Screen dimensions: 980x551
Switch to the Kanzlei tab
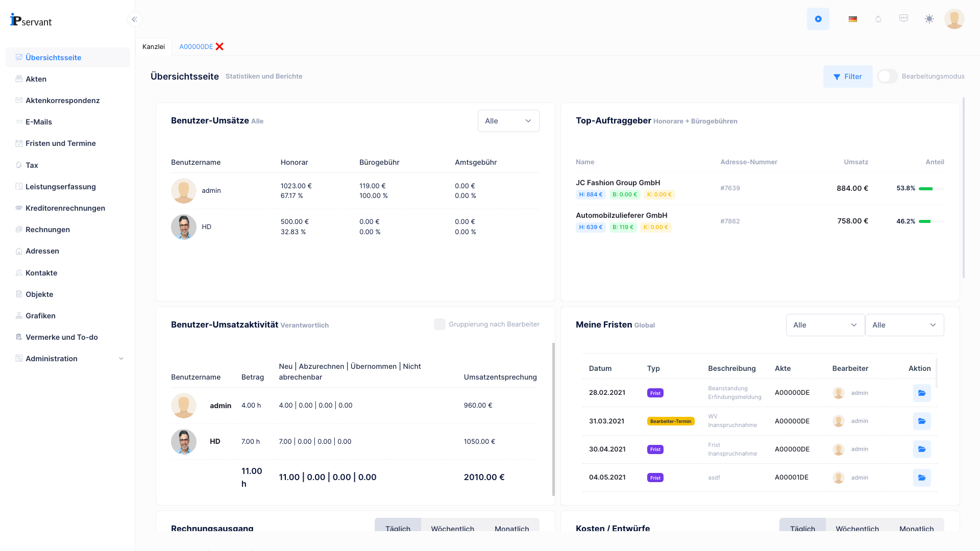click(x=153, y=46)
